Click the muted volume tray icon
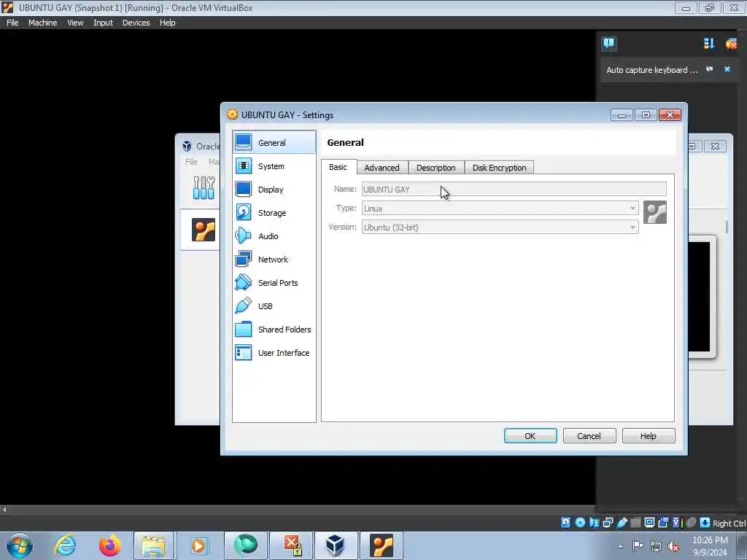The image size is (747, 560). (673, 546)
